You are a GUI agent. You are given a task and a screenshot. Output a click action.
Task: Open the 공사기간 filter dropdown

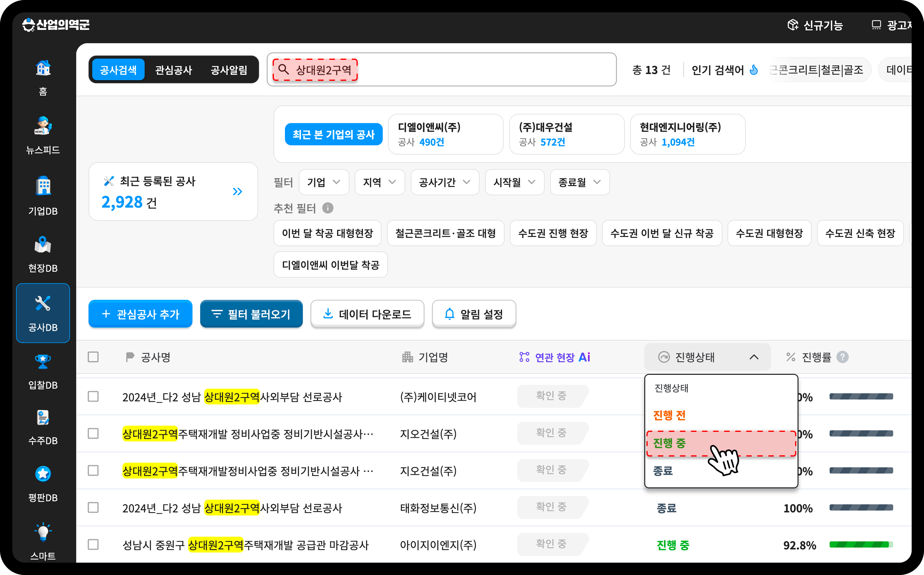[445, 182]
